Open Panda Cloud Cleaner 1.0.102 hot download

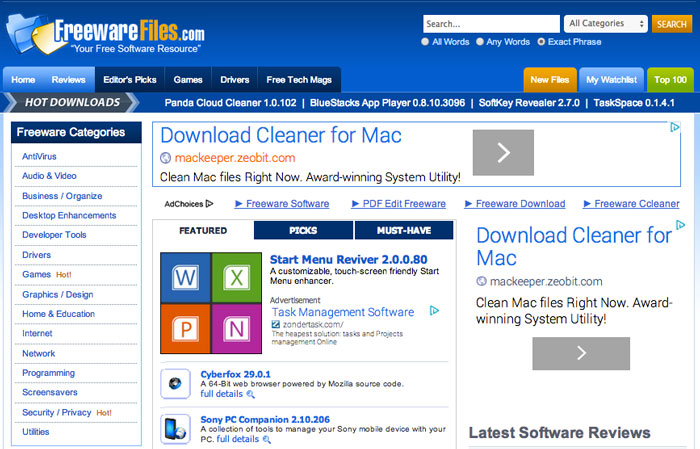(x=230, y=103)
